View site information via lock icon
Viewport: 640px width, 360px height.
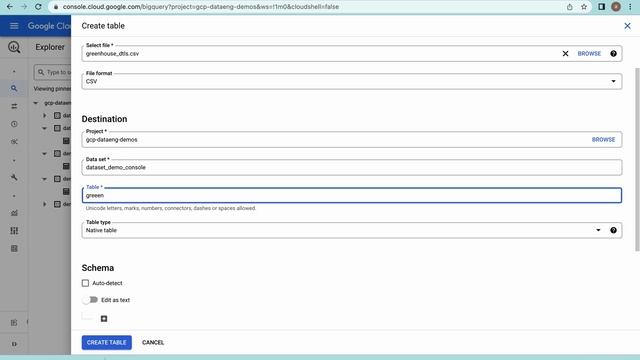(x=56, y=7)
